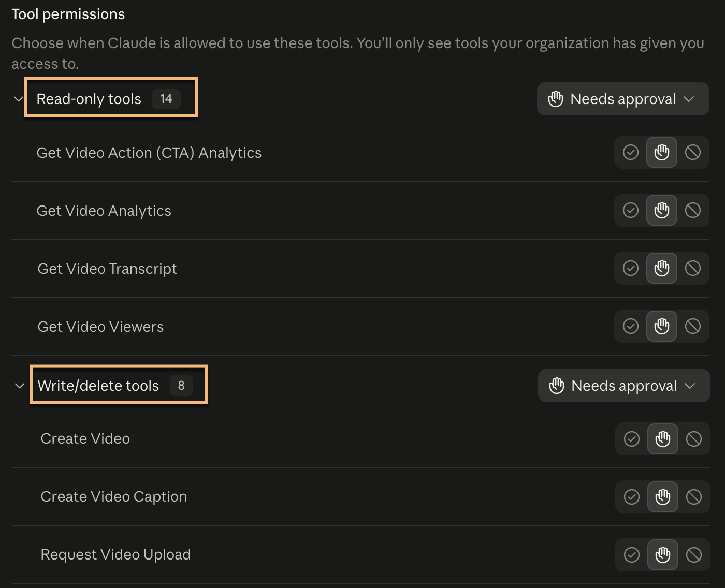
Task: Always allow the Create Video tool
Action: [632, 439]
